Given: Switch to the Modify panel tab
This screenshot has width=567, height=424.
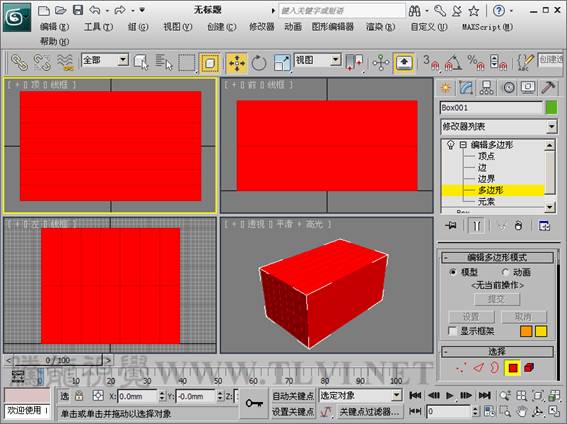Looking at the screenshot, I should (466, 87).
